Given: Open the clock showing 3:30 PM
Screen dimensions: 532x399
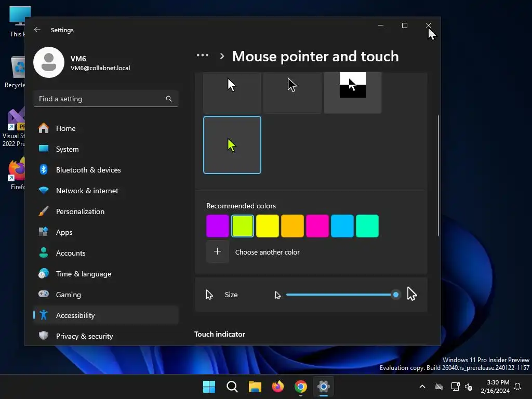Looking at the screenshot, I should (495, 387).
